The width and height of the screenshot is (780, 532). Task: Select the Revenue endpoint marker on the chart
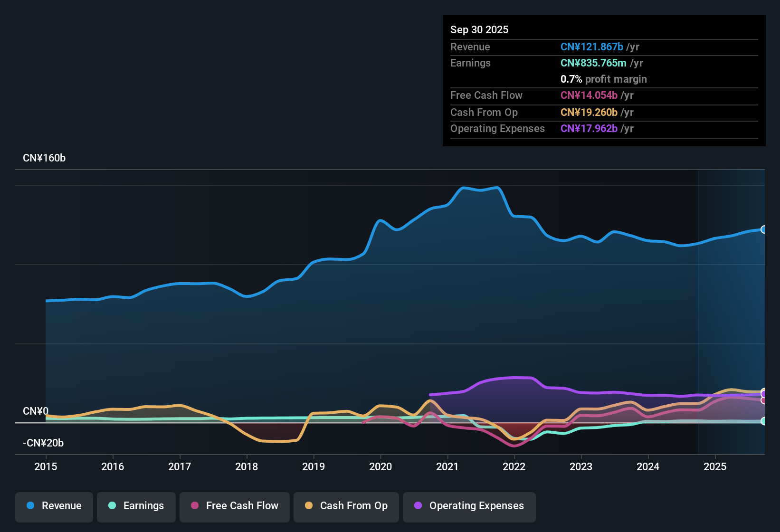click(x=764, y=230)
